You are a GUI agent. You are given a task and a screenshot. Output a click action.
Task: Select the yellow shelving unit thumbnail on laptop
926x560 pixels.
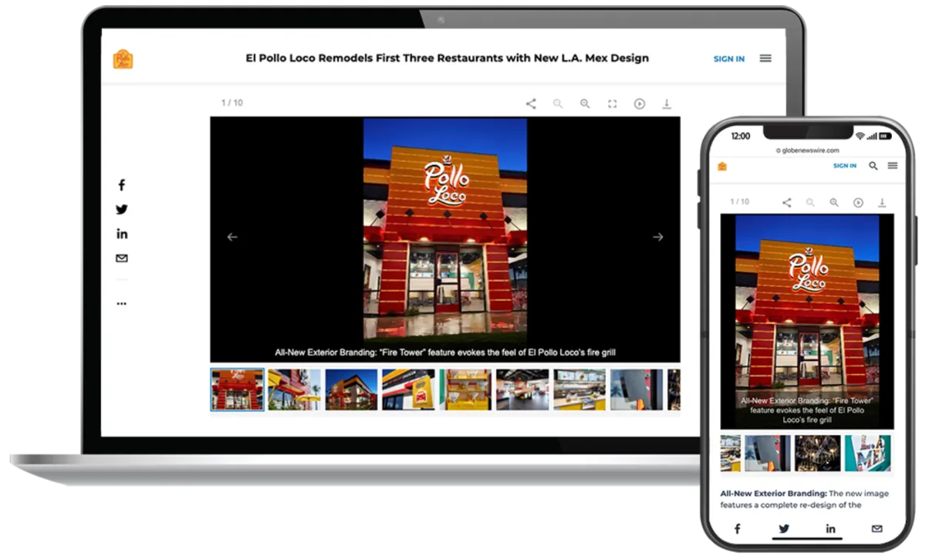465,390
